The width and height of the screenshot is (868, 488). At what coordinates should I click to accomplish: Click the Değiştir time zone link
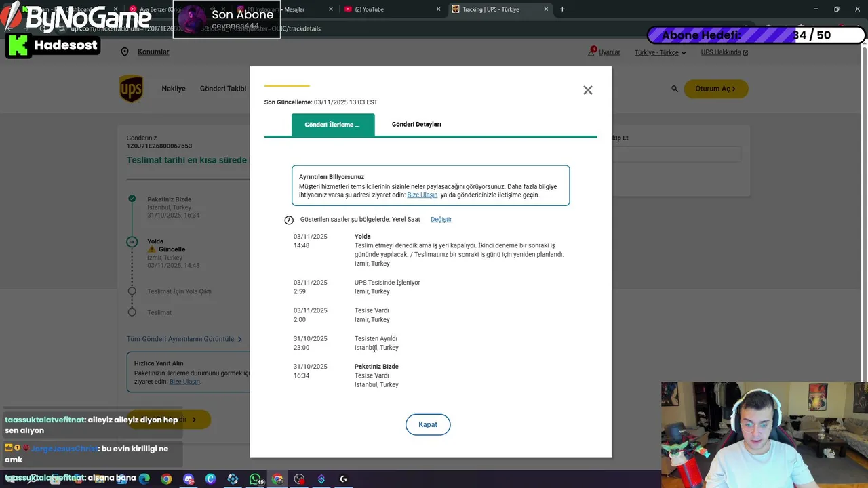tap(441, 220)
